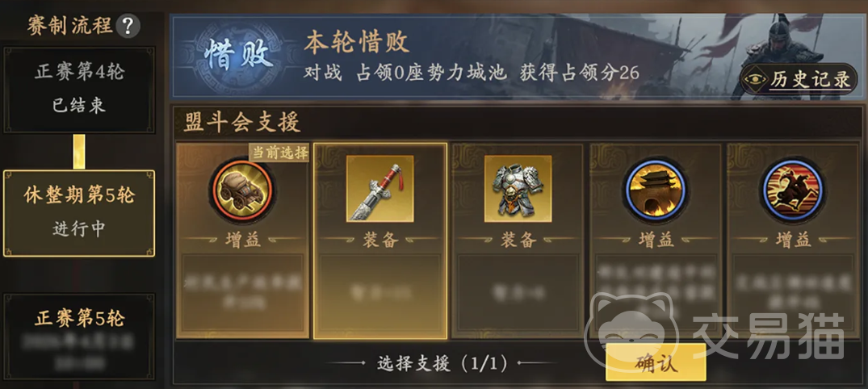The height and width of the screenshot is (389, 868).
Task: Click the 增益 label under cavalry icon
Action: pos(792,240)
